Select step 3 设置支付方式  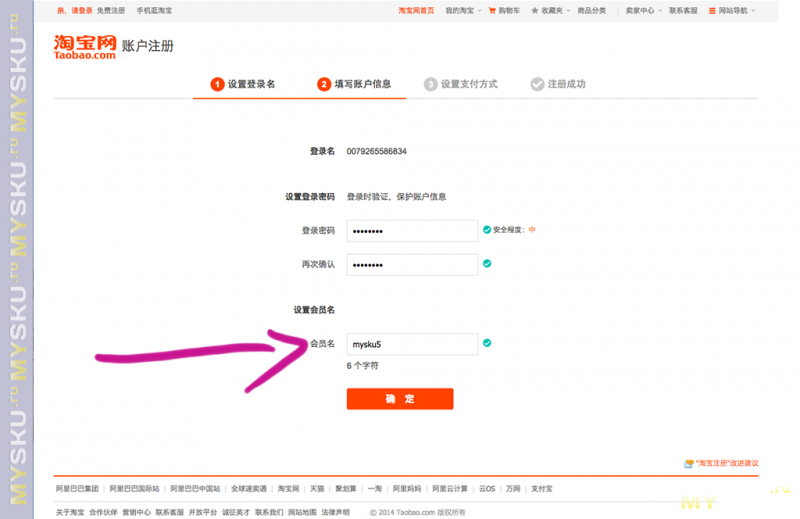tap(461, 84)
